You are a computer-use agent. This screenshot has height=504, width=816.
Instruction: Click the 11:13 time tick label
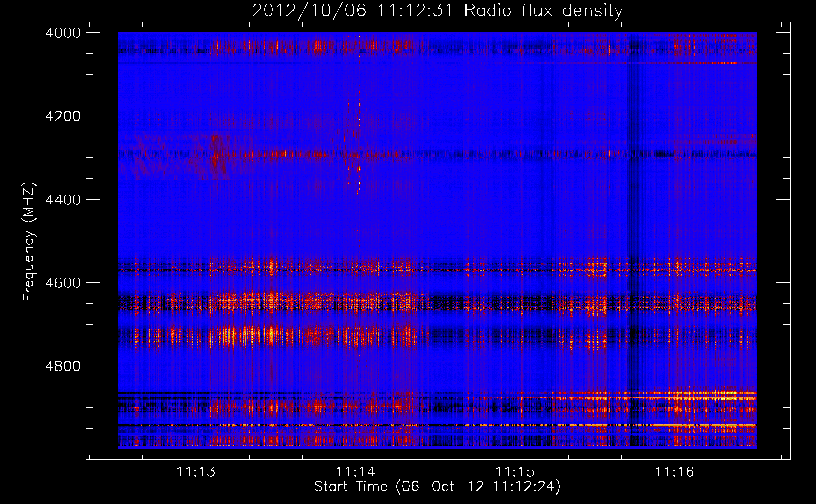196,472
